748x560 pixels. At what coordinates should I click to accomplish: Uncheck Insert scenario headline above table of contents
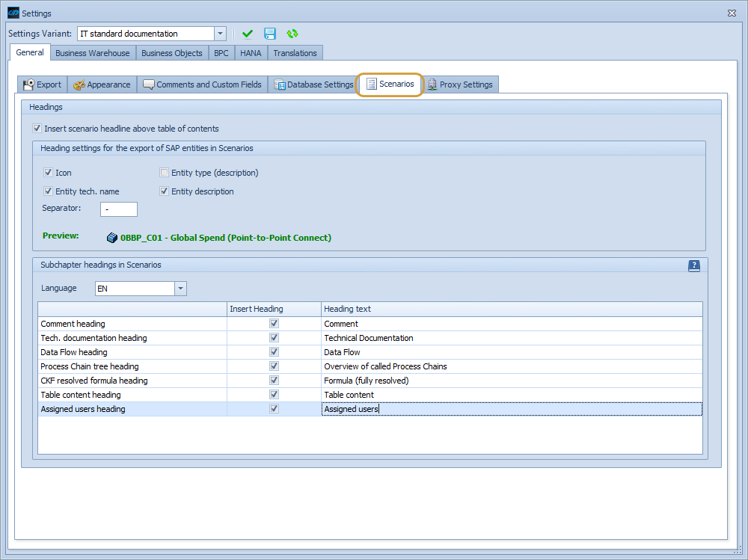coord(37,128)
